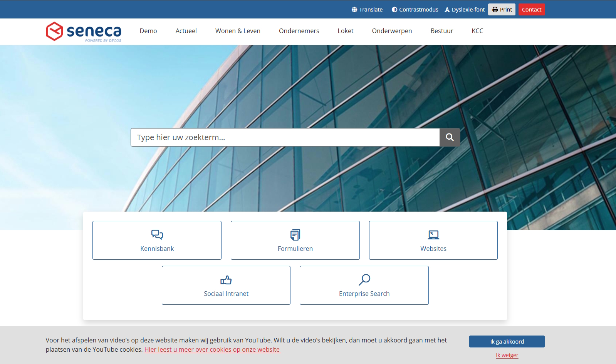Open Sociaal Intranet thumbs-up tile
Viewport: 616px width, 364px height.
point(226,286)
